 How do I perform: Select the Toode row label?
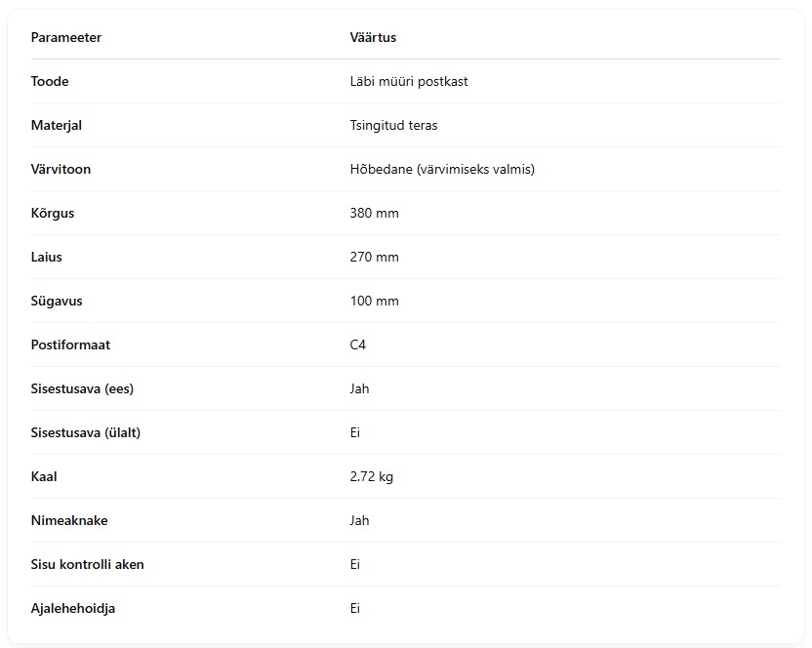(50, 81)
